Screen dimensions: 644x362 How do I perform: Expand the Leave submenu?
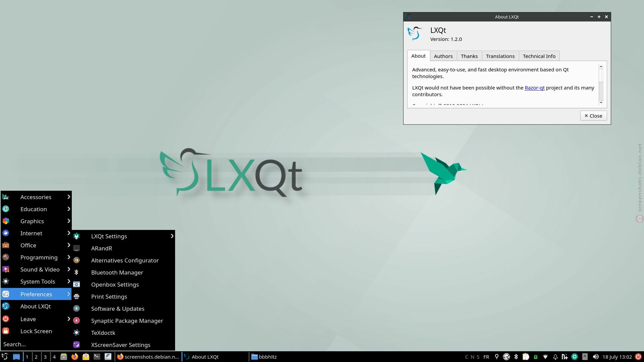[36, 319]
